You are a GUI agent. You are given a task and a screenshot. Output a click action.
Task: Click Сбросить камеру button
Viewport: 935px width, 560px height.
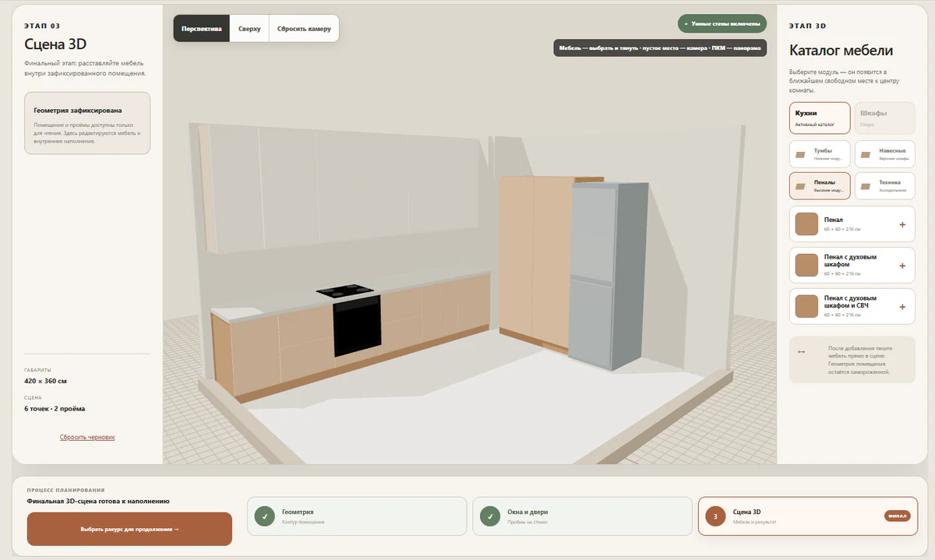click(x=304, y=28)
